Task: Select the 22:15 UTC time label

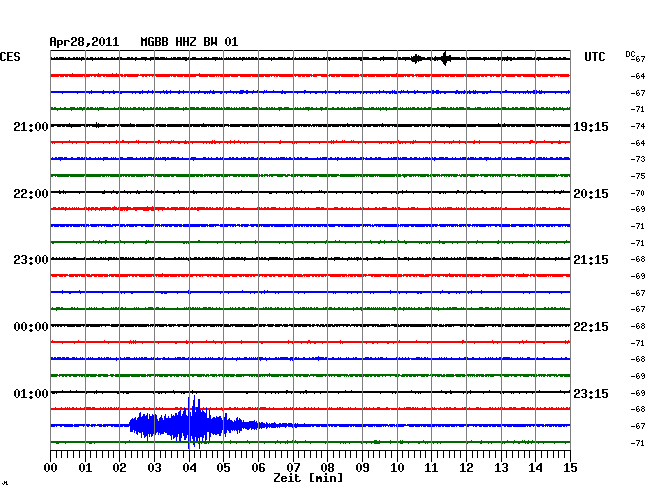Action: [591, 327]
